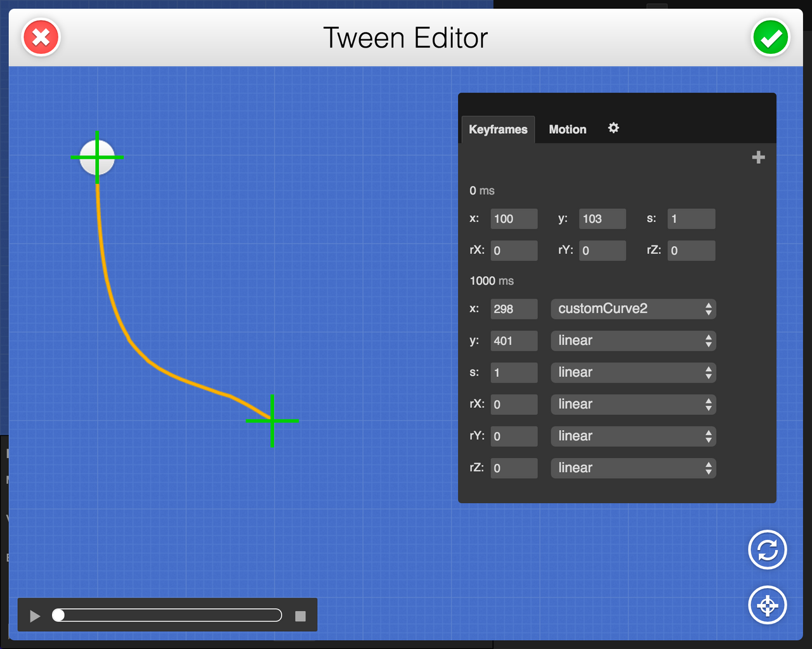Open the gear settings tab
Image resolution: width=812 pixels, height=649 pixels.
coord(613,128)
